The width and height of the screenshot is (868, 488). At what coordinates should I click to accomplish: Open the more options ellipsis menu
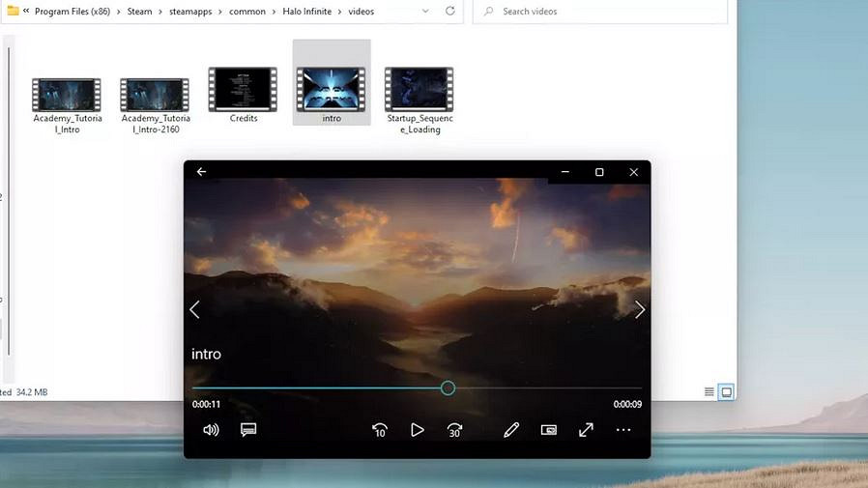coord(623,430)
